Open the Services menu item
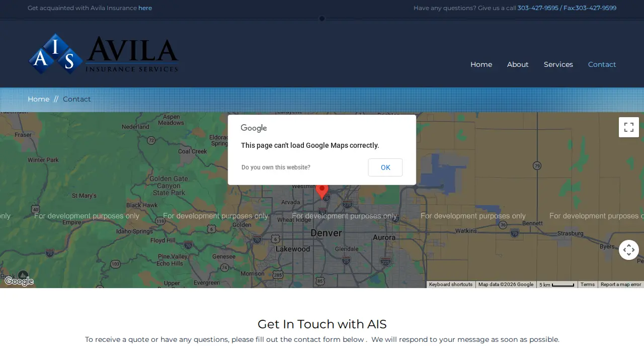 tap(558, 64)
